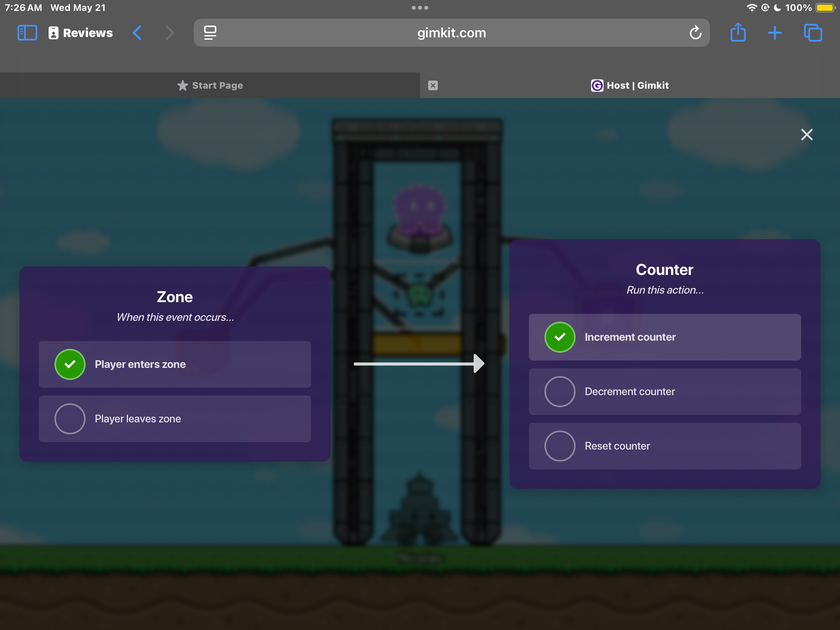Close the wire connection overlay
840x630 pixels.
pyautogui.click(x=807, y=135)
